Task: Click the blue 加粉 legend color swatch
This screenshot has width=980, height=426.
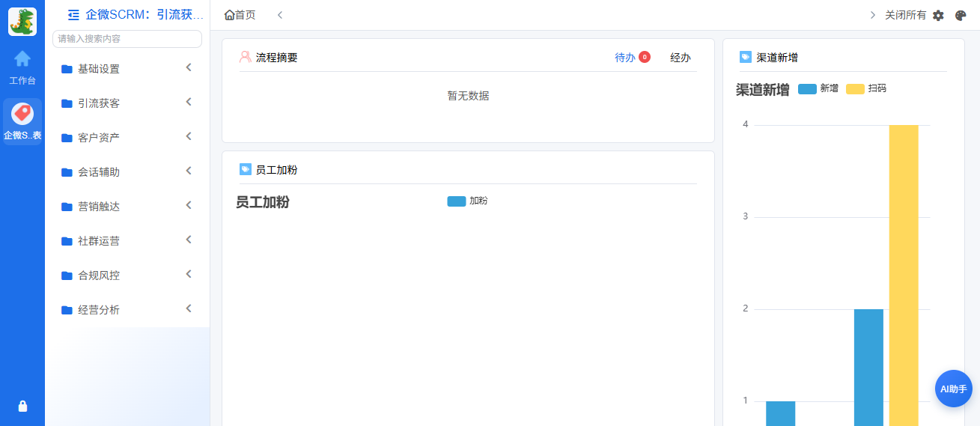Action: tap(457, 201)
